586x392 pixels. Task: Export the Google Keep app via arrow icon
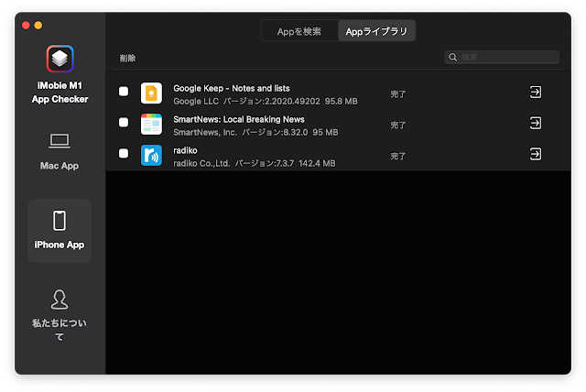(536, 92)
